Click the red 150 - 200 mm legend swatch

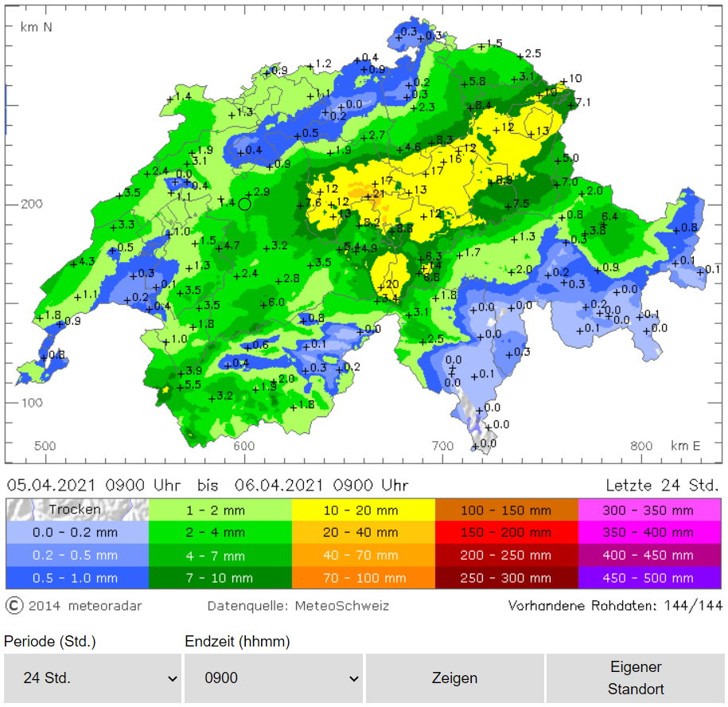click(506, 533)
